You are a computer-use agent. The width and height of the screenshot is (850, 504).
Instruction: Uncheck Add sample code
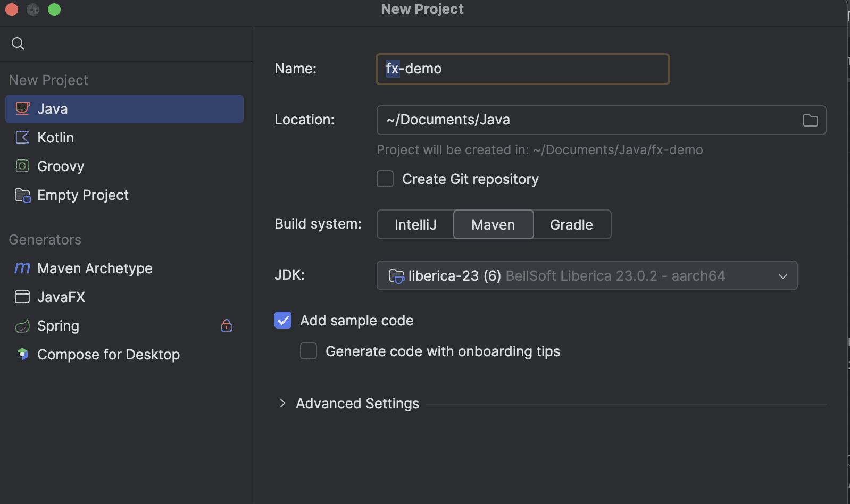tap(283, 320)
